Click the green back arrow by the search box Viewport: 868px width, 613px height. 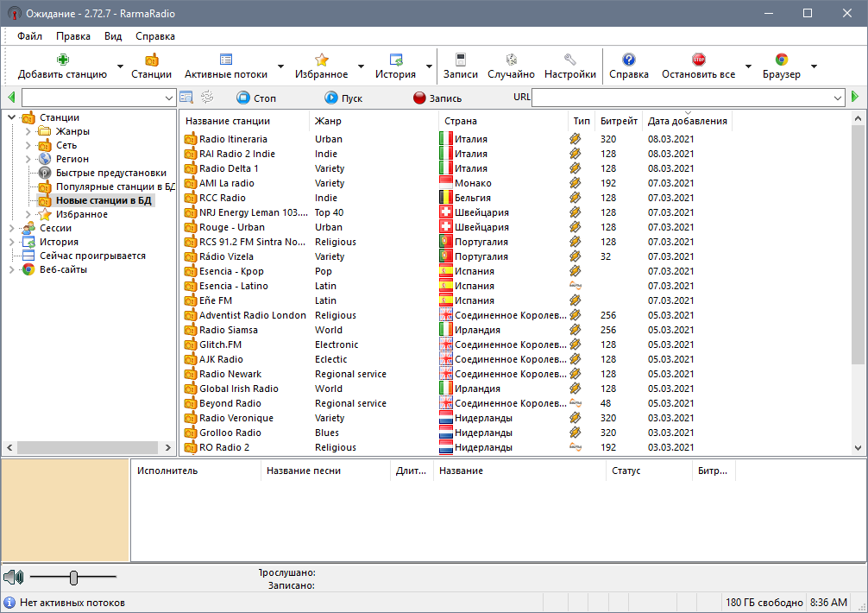pyautogui.click(x=11, y=98)
